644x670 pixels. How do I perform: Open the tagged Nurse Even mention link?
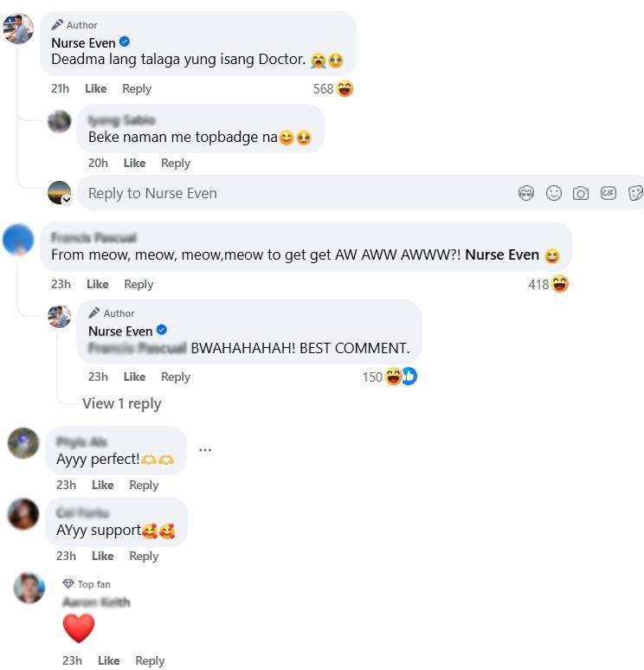pos(502,254)
